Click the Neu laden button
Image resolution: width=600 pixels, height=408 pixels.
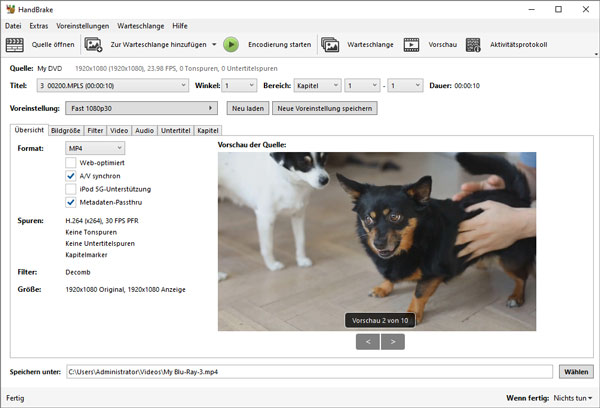point(248,108)
